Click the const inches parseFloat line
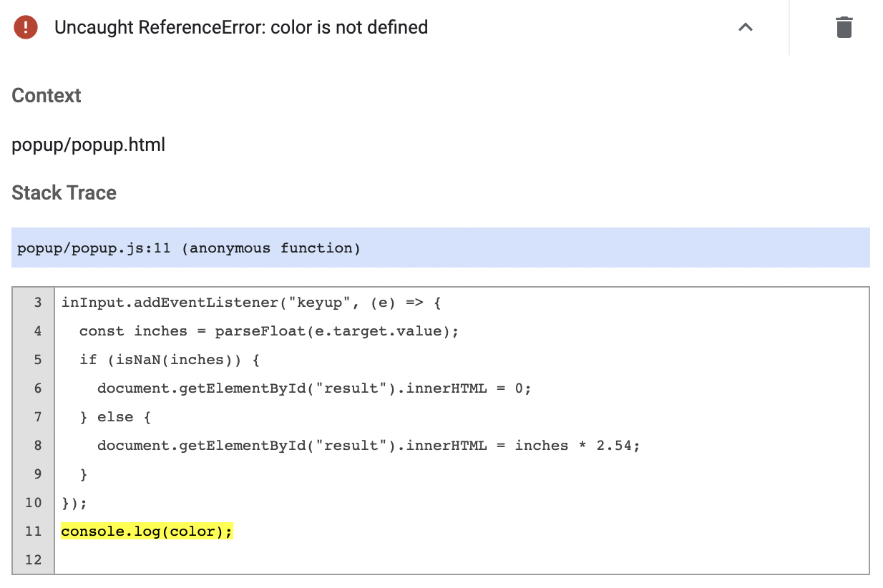883x588 pixels. [x=268, y=331]
